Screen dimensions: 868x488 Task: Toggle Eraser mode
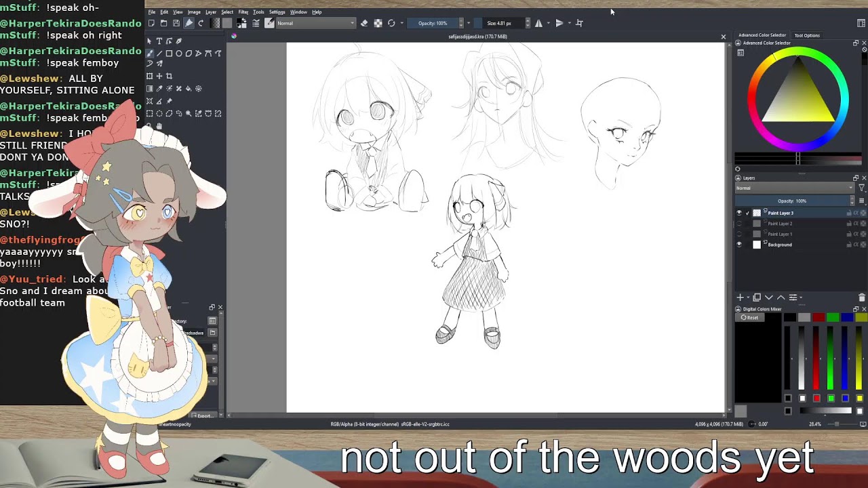point(364,23)
